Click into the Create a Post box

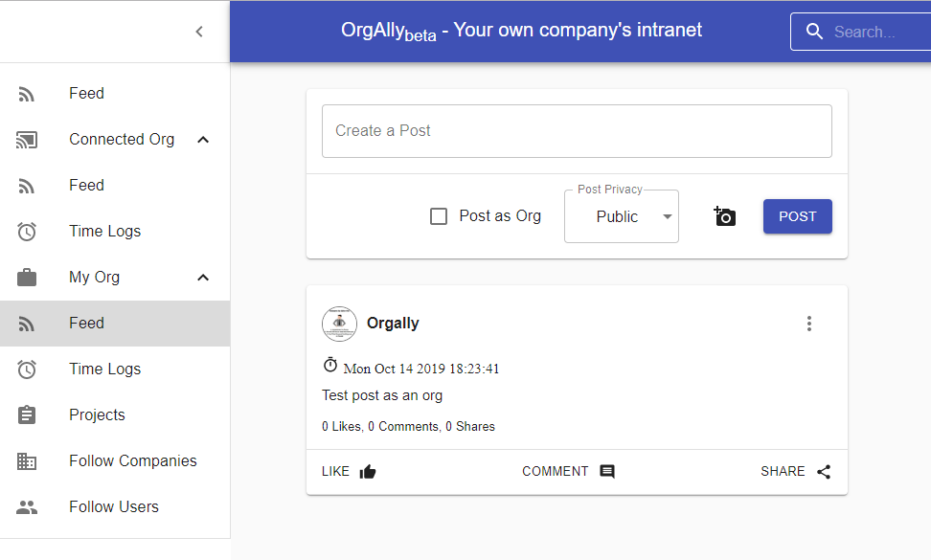(x=577, y=131)
